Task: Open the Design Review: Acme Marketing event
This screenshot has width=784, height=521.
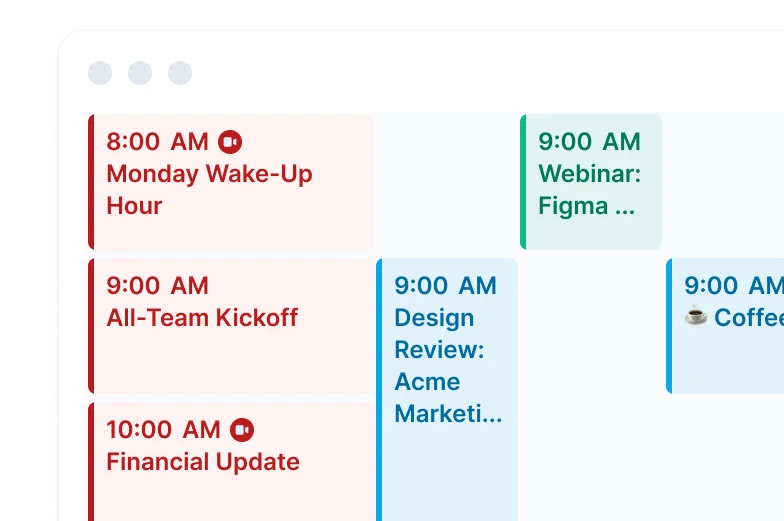Action: tap(447, 390)
